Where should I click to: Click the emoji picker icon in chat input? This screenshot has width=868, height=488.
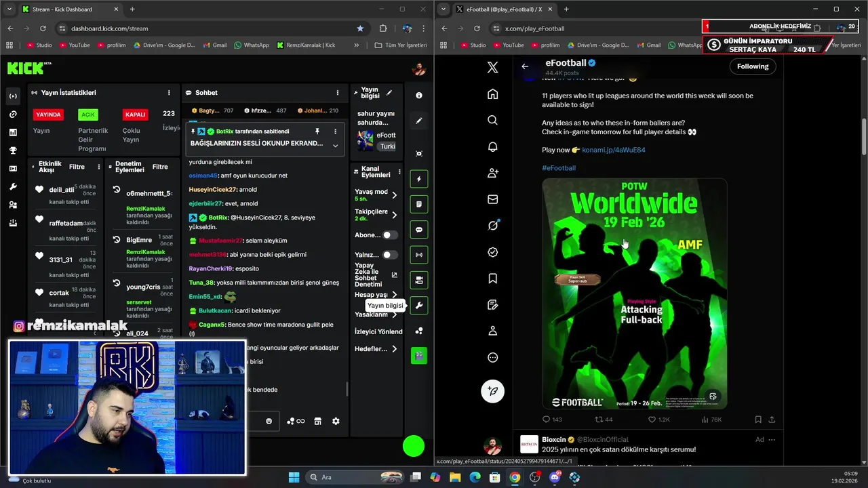[269, 422]
